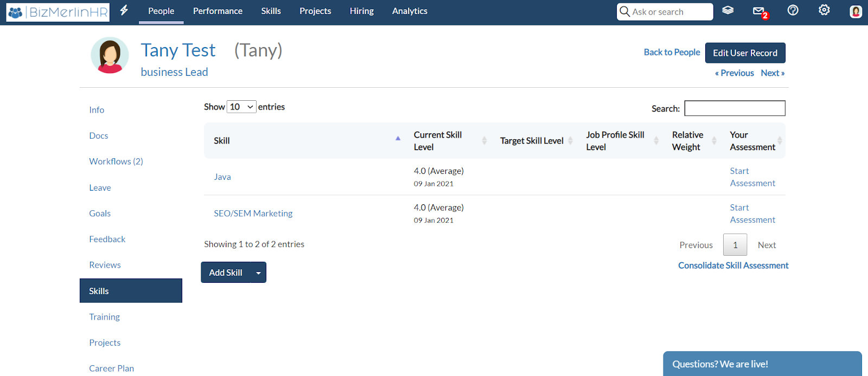Click the Edit User Record button
The height and width of the screenshot is (376, 868).
(x=745, y=53)
